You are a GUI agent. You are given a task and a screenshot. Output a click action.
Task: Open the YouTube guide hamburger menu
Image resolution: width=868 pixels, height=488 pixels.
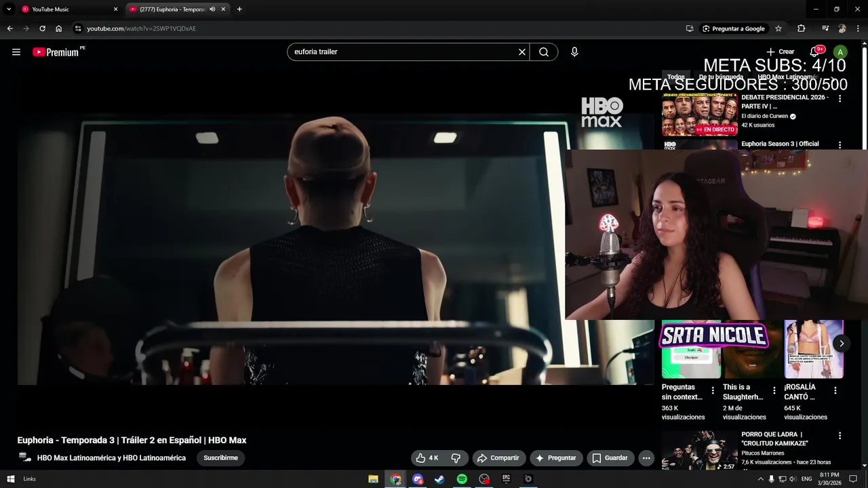pyautogui.click(x=16, y=52)
